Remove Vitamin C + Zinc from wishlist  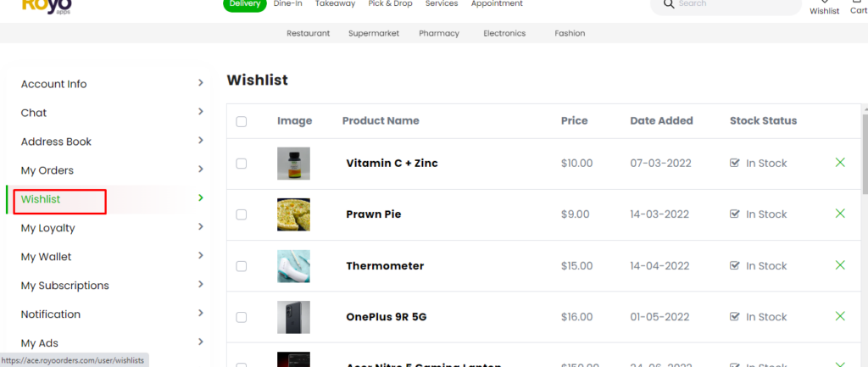840,163
